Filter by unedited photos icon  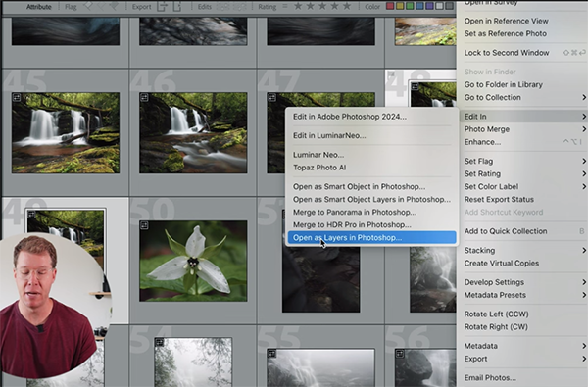239,7
